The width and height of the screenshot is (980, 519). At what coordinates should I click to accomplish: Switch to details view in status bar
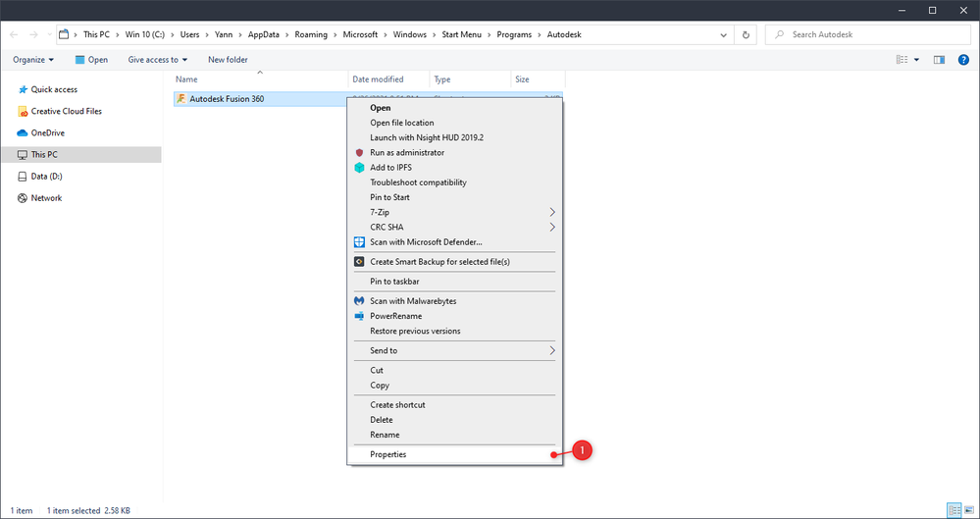(954, 509)
